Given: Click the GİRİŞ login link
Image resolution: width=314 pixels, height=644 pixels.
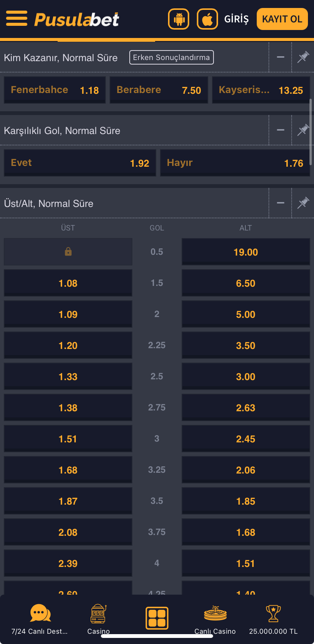Looking at the screenshot, I should [237, 19].
